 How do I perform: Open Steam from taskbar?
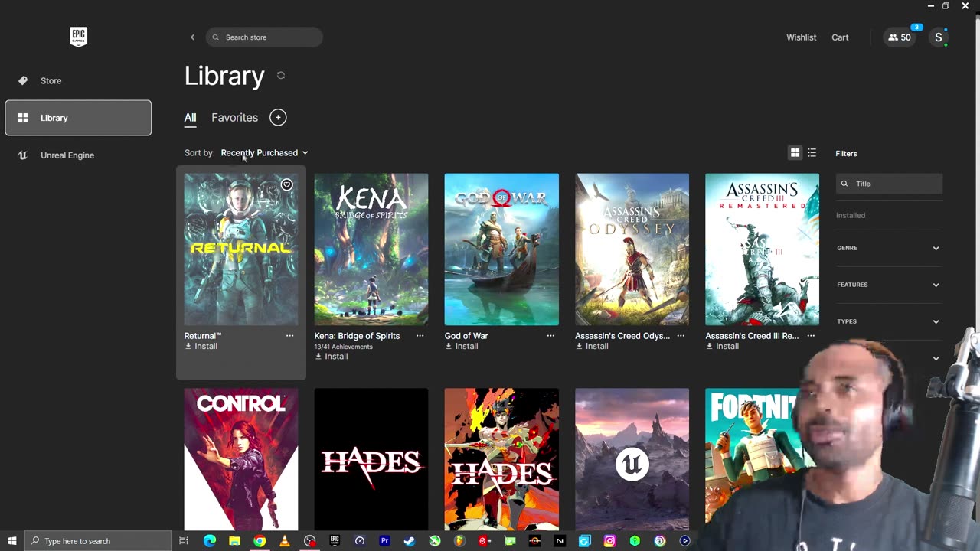pyautogui.click(x=410, y=541)
